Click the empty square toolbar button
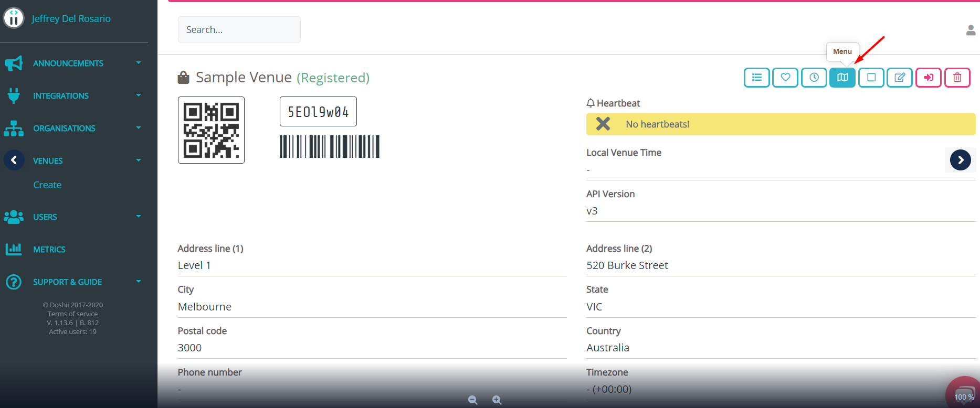The width and height of the screenshot is (980, 408). 871,78
